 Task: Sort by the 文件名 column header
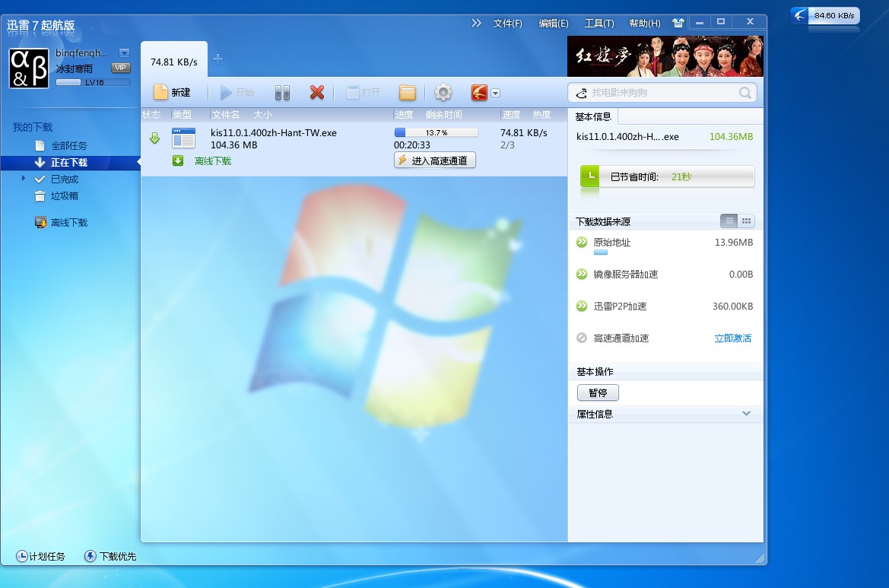click(x=226, y=115)
